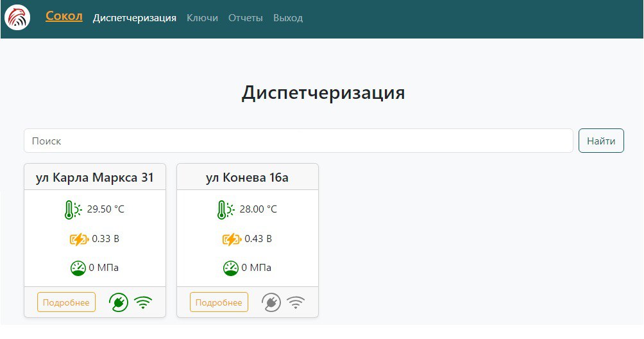
Task: Click pressure gauge icon on Конева 16а card
Action: [230, 268]
